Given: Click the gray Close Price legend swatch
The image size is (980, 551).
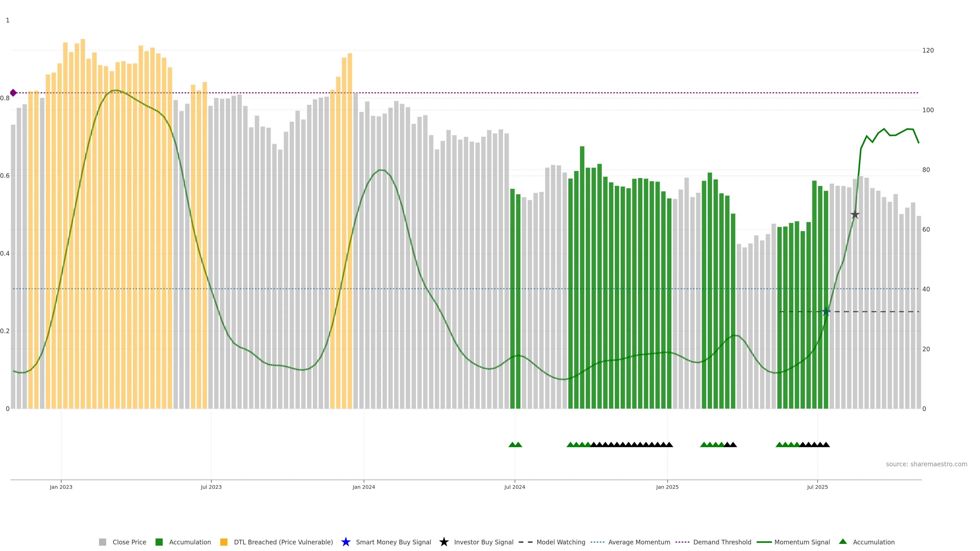Looking at the screenshot, I should coord(103,542).
